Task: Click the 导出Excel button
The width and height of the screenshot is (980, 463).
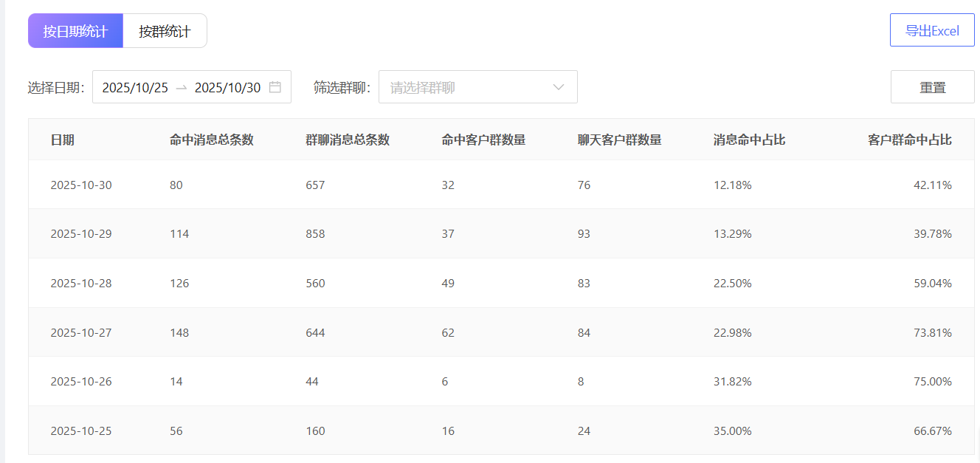Action: pos(932,30)
